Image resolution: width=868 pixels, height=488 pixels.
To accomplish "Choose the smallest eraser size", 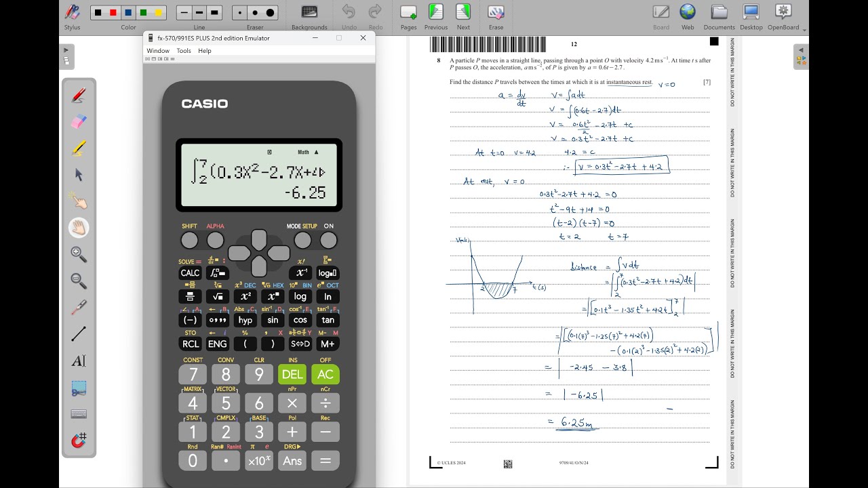I will click(239, 13).
